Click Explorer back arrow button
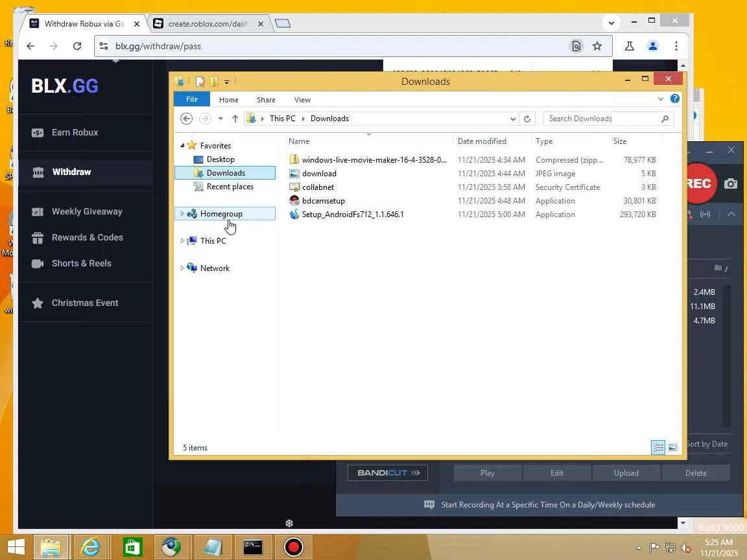Viewport: 747px width, 560px height. [x=186, y=119]
